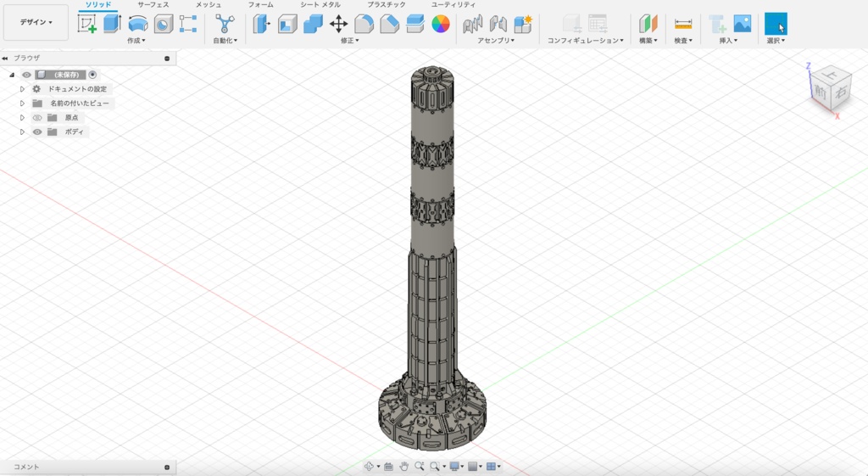This screenshot has width=868, height=476.
Task: Open the 選択 dropdown menu
Action: [x=776, y=41]
